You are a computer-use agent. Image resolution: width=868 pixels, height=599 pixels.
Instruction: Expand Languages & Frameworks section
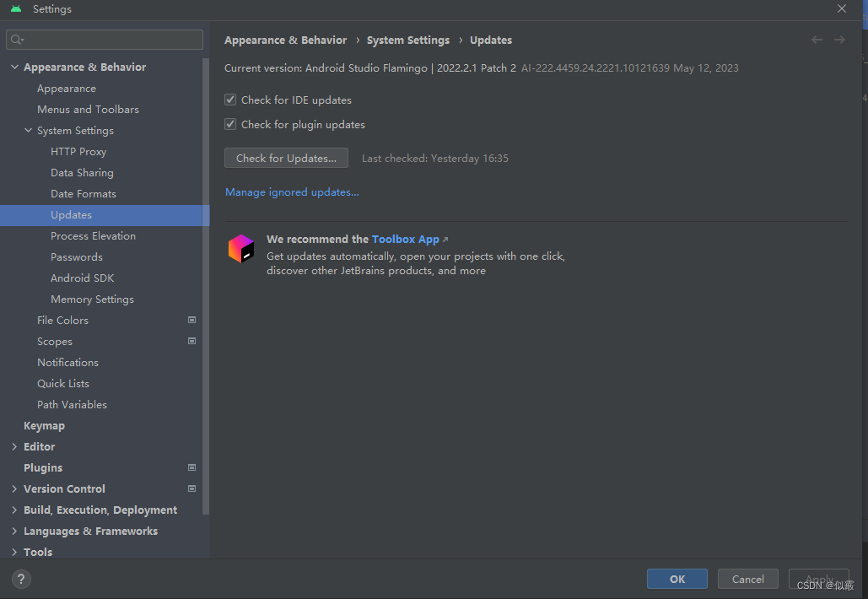(14, 531)
